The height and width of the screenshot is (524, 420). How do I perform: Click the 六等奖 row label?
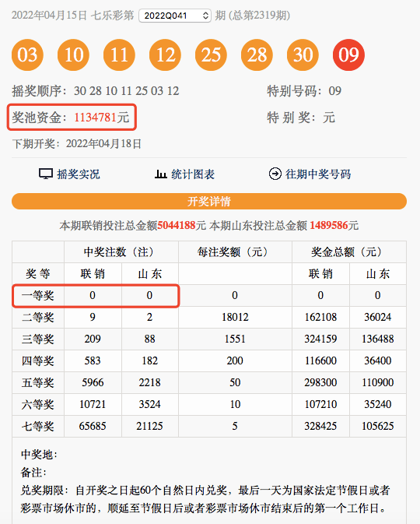38,404
